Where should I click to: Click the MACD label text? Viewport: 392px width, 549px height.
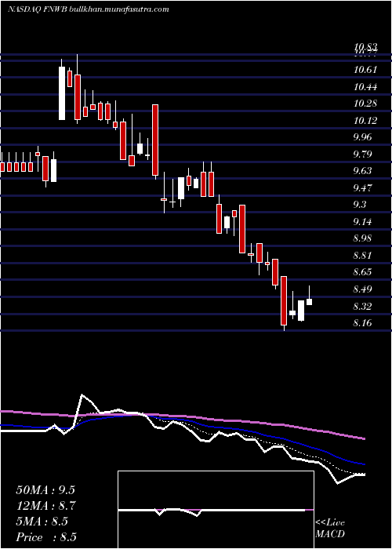tap(330, 534)
